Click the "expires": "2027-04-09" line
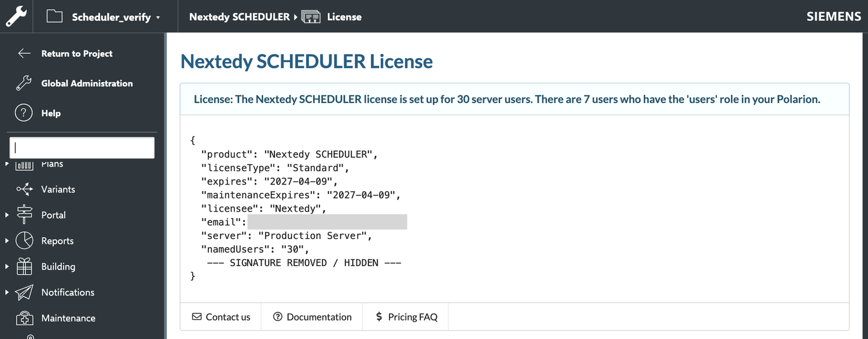 point(270,182)
